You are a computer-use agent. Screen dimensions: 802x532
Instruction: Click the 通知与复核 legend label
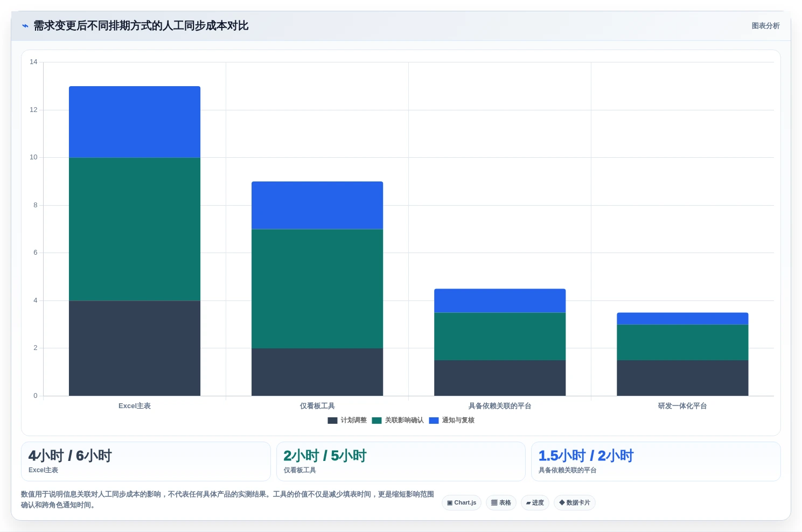point(458,421)
